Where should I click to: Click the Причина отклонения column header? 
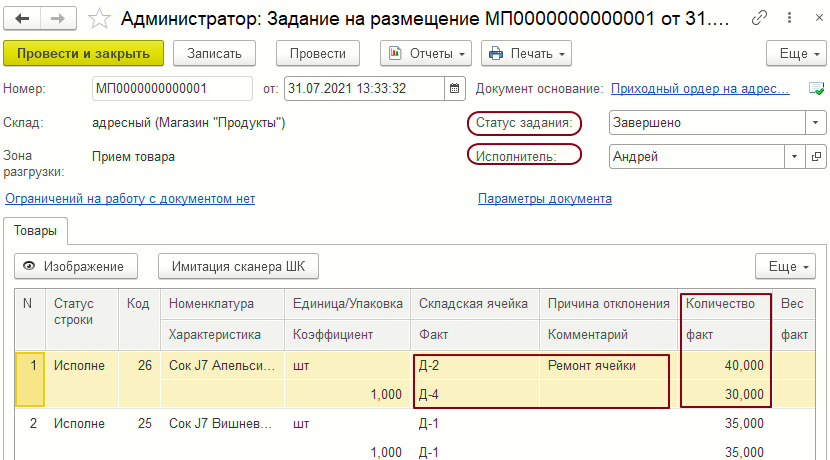609,304
